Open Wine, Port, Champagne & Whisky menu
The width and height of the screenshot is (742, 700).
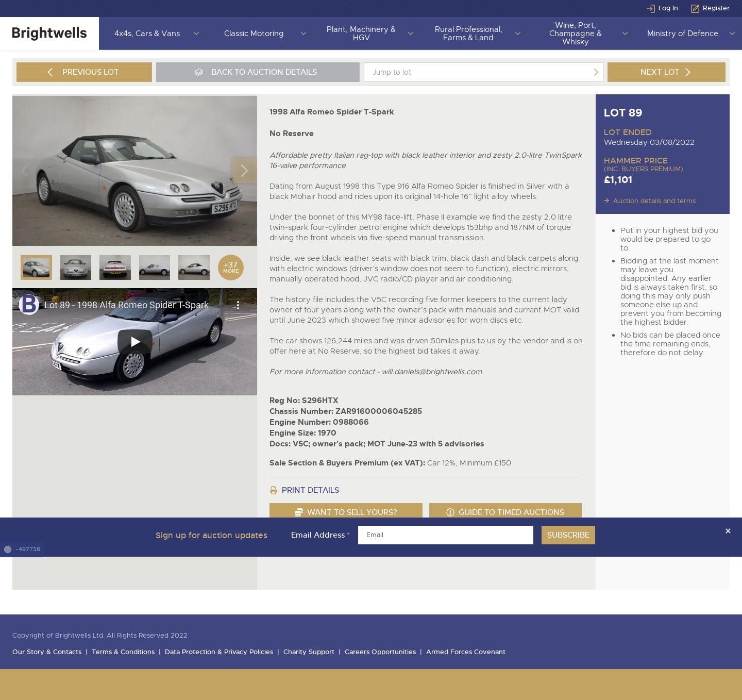(576, 34)
